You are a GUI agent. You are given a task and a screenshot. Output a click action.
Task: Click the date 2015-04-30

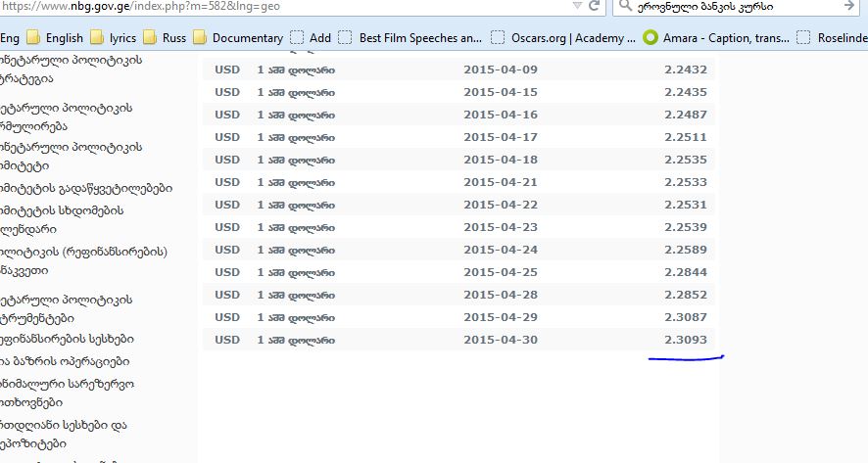(501, 340)
